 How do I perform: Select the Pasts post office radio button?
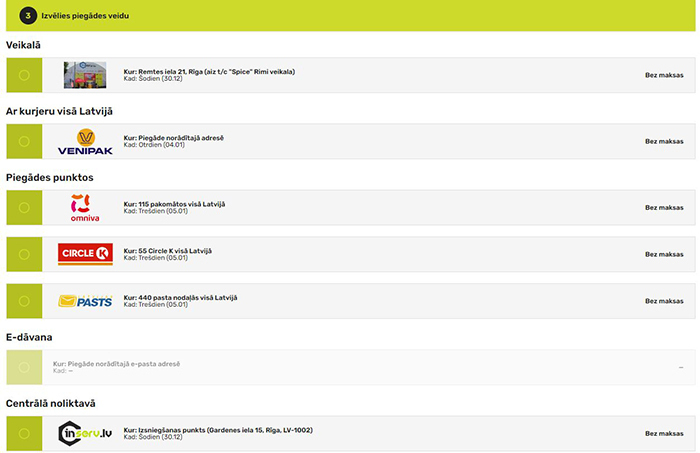24,301
